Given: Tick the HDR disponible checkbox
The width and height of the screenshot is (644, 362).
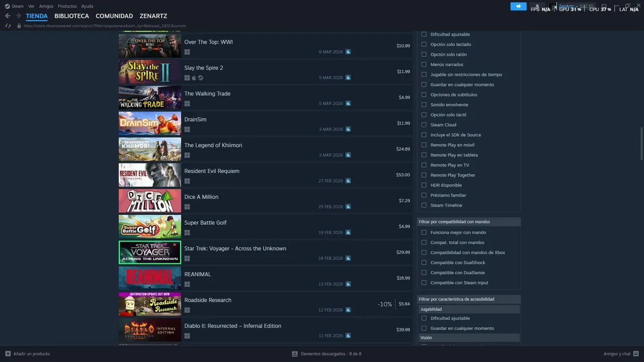Looking at the screenshot, I should click(424, 185).
